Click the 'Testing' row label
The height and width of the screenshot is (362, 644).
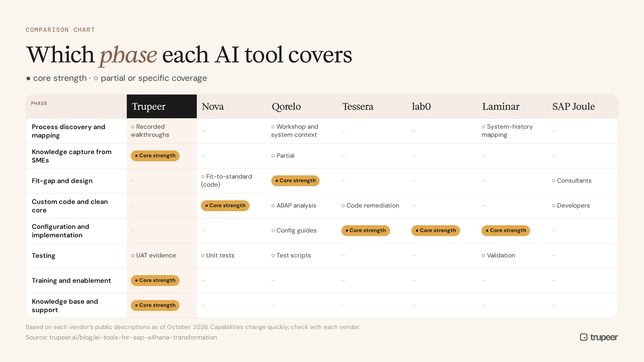tap(43, 256)
